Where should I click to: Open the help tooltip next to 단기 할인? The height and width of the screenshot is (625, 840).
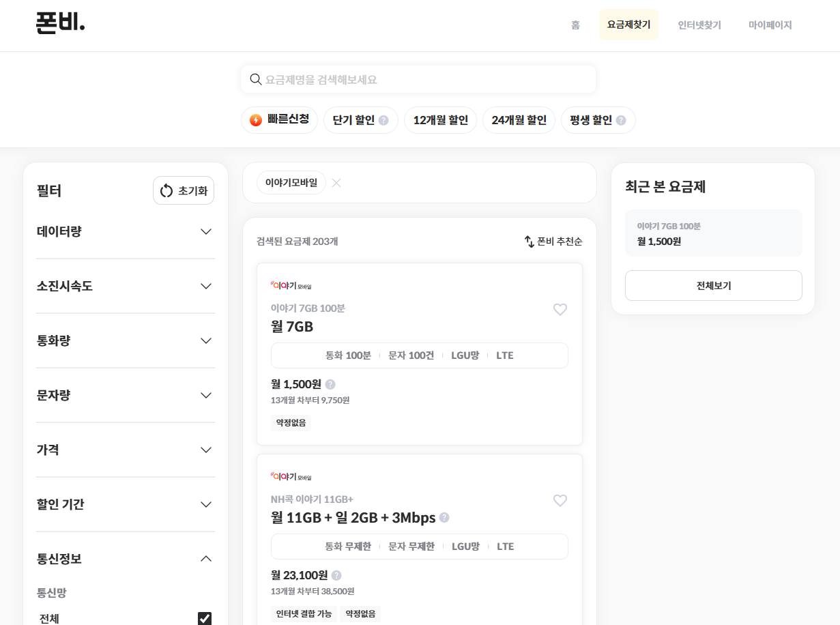383,120
